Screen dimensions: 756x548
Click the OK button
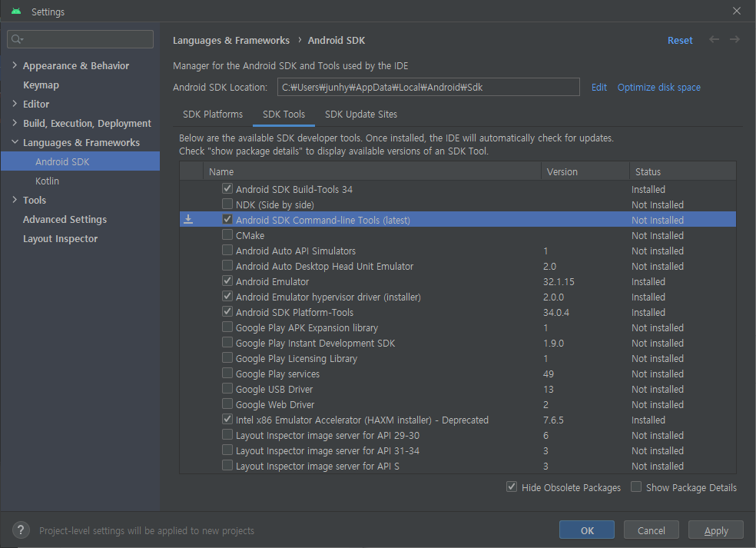coord(587,530)
